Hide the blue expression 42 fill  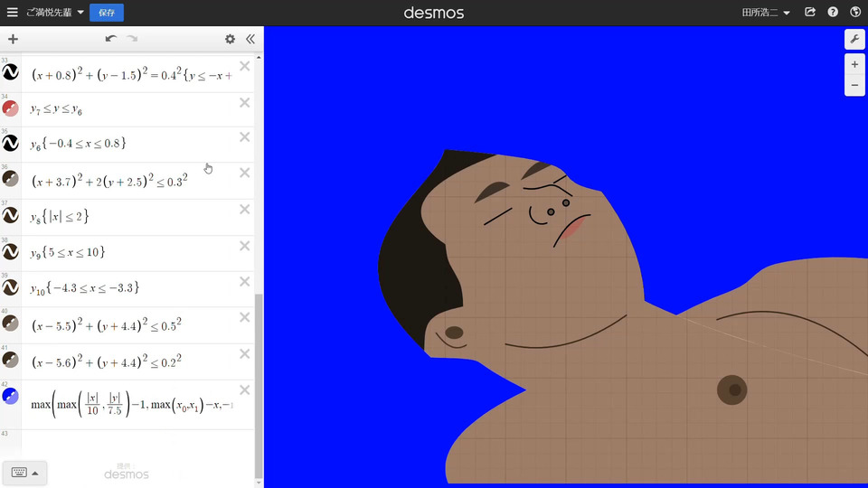pyautogui.click(x=11, y=396)
